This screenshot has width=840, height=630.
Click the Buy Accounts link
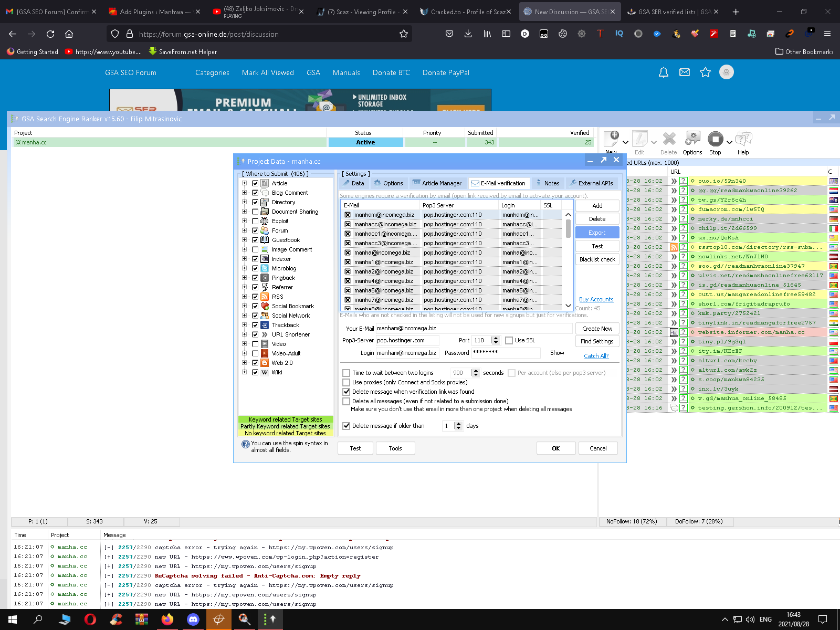(596, 299)
